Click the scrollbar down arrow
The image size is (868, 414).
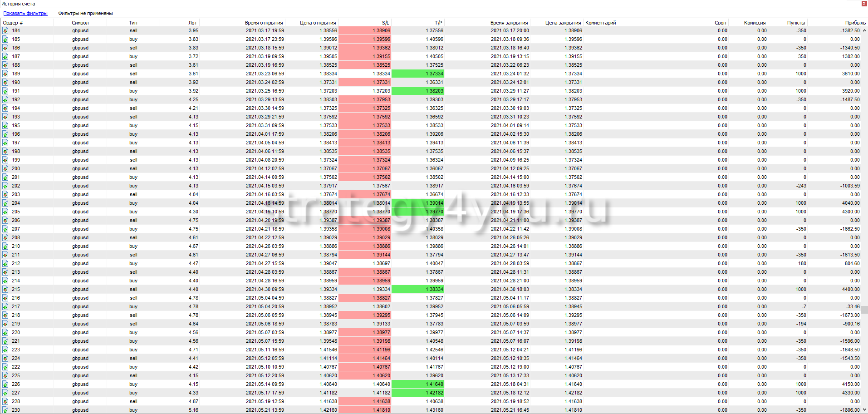pos(865,410)
